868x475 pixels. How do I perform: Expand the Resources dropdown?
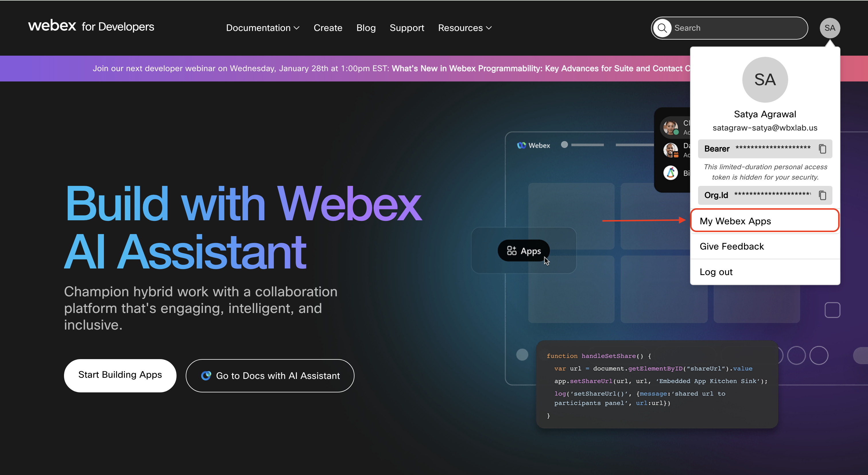[x=465, y=28]
